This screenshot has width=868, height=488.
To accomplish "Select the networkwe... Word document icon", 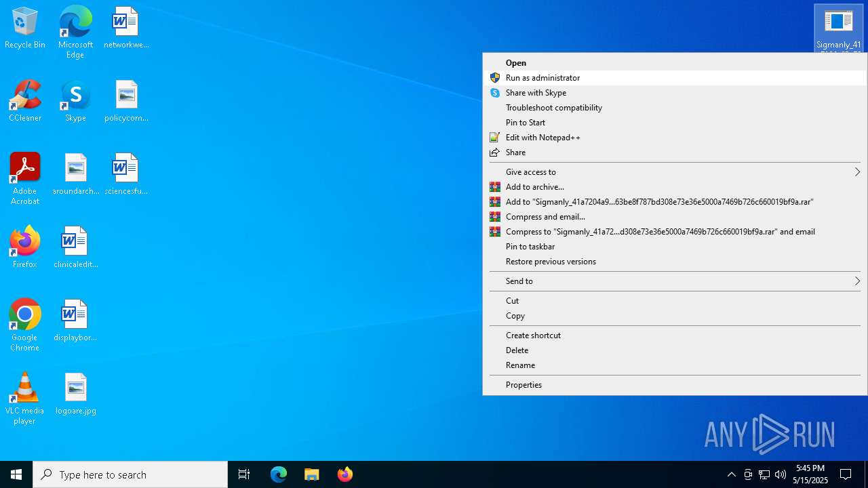I will point(126,28).
